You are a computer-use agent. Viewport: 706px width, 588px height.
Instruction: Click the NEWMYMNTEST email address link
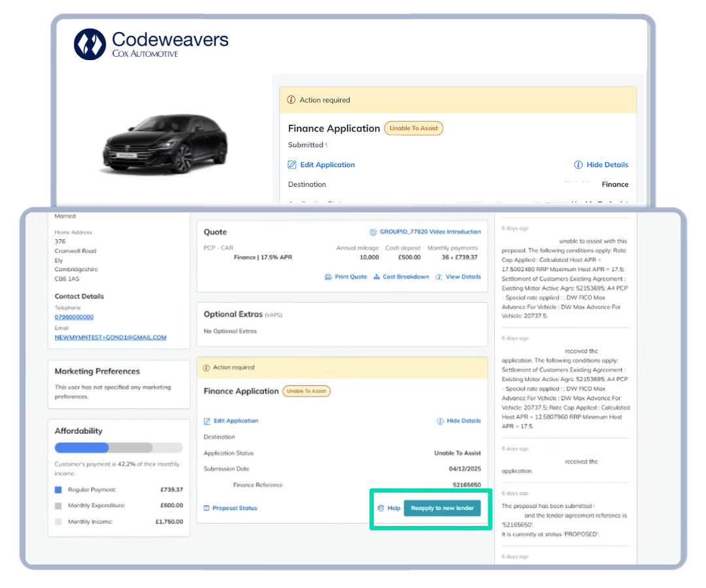(110, 338)
